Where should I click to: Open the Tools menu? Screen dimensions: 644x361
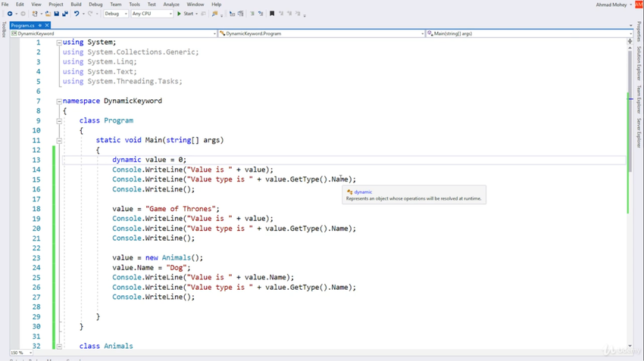[x=134, y=4]
